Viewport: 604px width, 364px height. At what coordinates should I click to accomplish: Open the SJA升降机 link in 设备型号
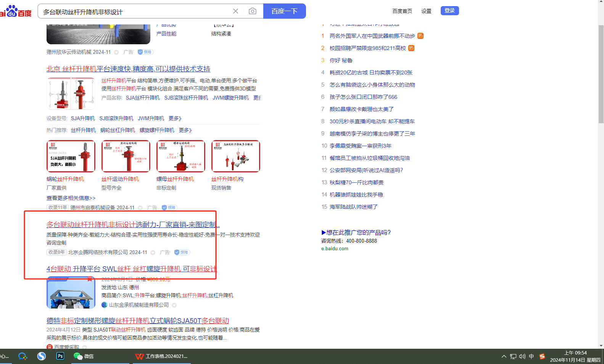point(83,118)
